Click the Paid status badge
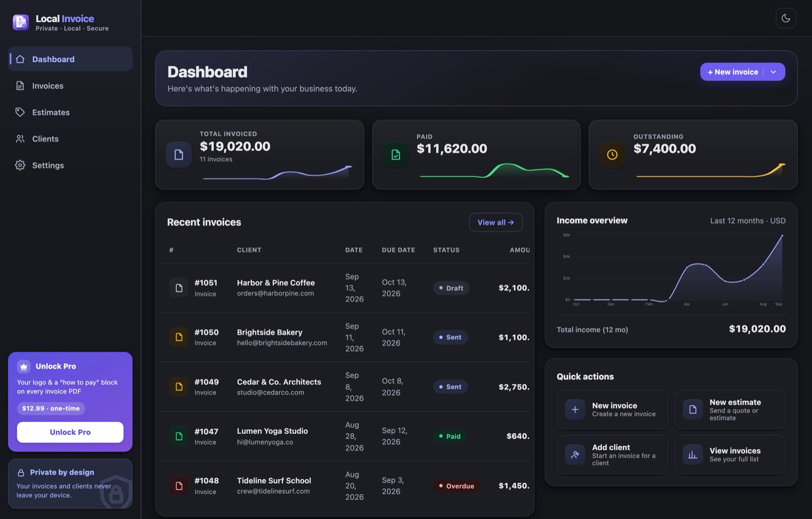The image size is (812, 519). pos(450,436)
